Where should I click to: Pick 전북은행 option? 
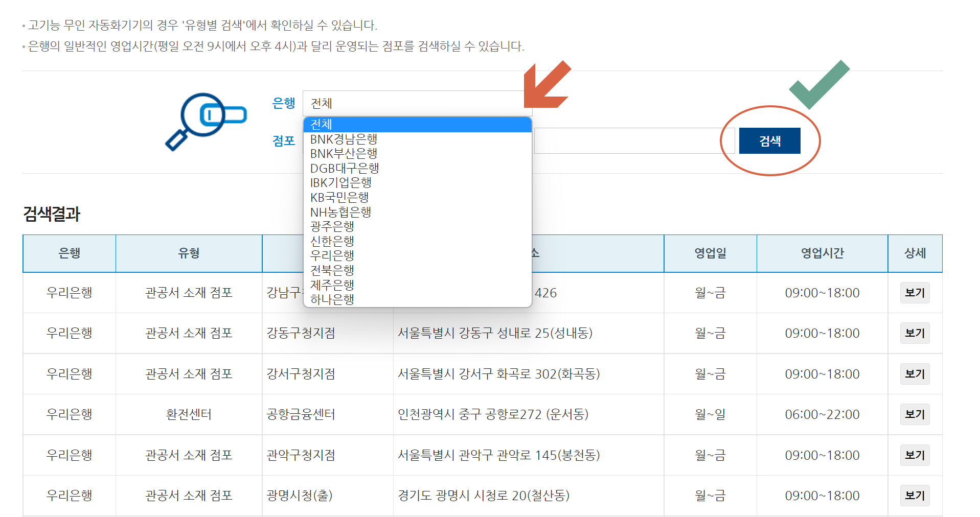[417, 270]
